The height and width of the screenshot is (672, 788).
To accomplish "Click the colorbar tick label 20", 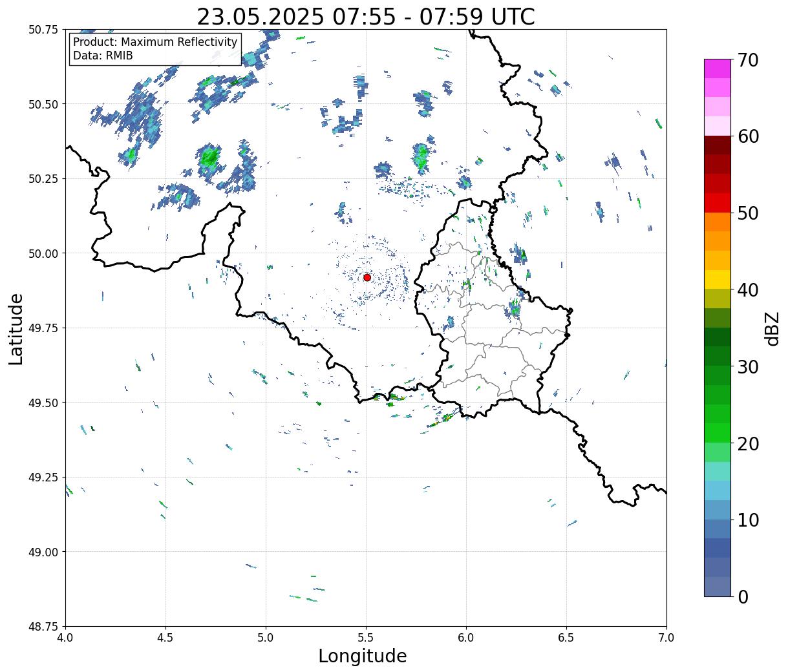I will point(747,443).
